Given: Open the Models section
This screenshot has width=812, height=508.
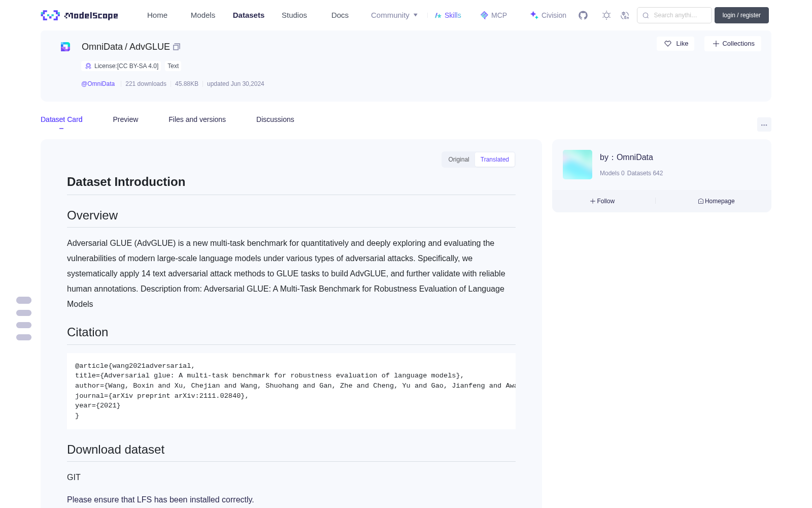Looking at the screenshot, I should 203,15.
